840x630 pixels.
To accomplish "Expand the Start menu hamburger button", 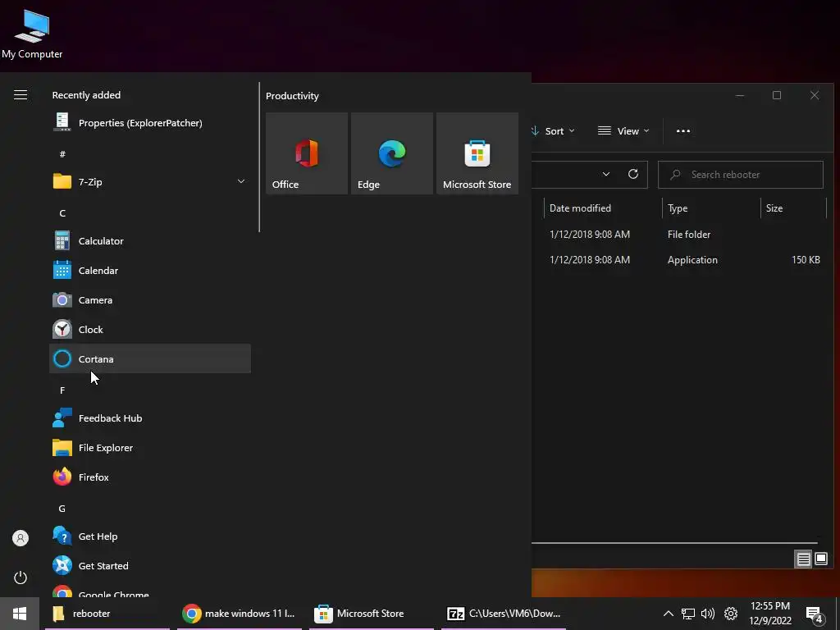I will (21, 95).
